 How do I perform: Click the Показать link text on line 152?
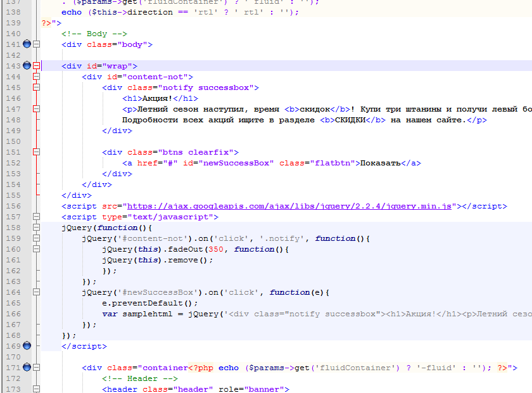tap(381, 163)
